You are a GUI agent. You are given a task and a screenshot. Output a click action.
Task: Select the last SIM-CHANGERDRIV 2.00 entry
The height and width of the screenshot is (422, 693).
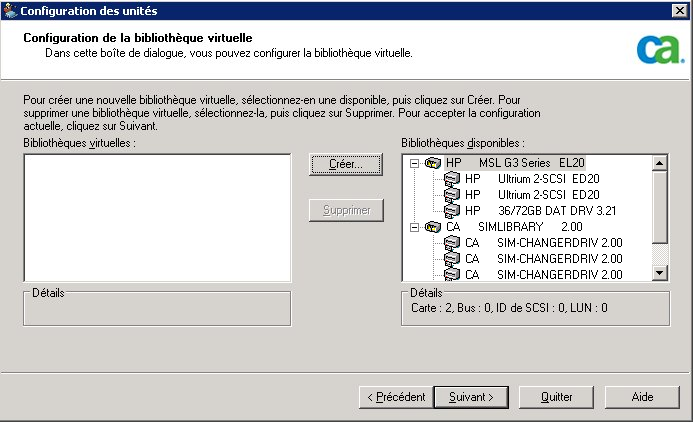click(559, 274)
